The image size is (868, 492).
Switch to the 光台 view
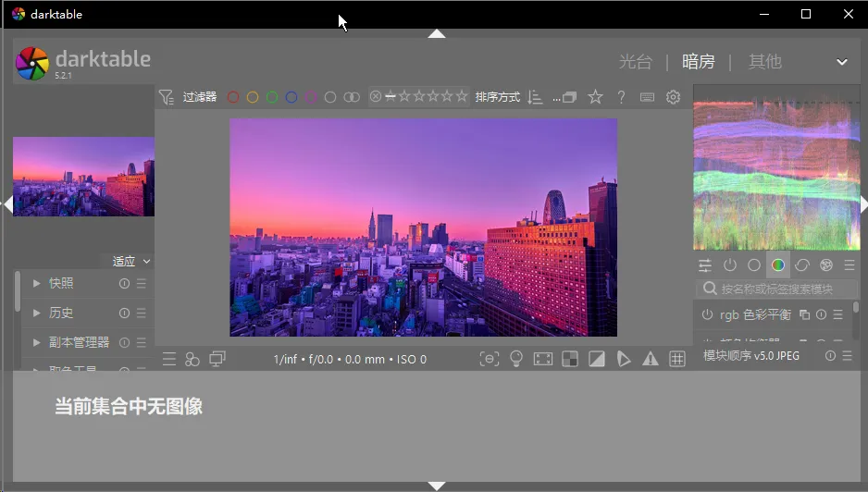pos(635,62)
